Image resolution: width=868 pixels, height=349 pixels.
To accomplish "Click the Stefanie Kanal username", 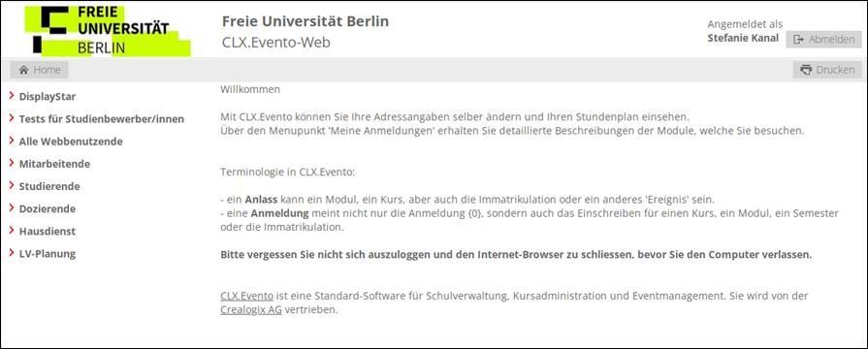I will point(743,38).
